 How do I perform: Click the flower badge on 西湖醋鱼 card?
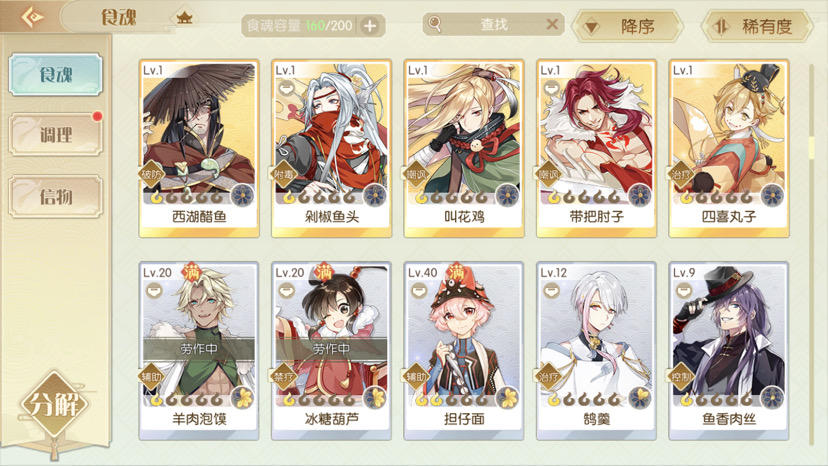[x=242, y=195]
